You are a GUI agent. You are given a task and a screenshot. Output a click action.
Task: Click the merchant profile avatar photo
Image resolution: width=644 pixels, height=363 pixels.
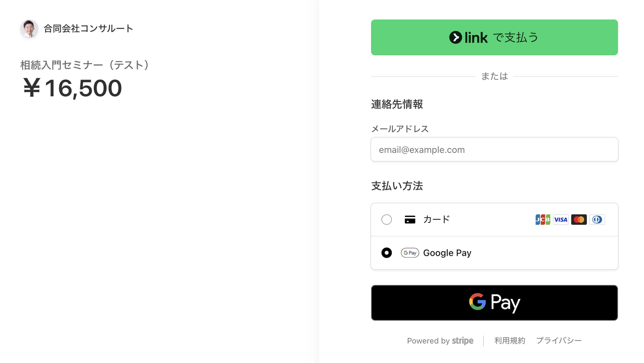[29, 29]
